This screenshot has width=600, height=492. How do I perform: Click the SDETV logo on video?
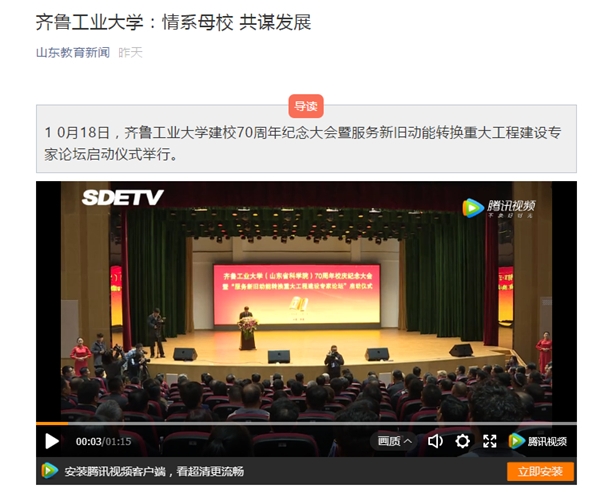point(122,197)
